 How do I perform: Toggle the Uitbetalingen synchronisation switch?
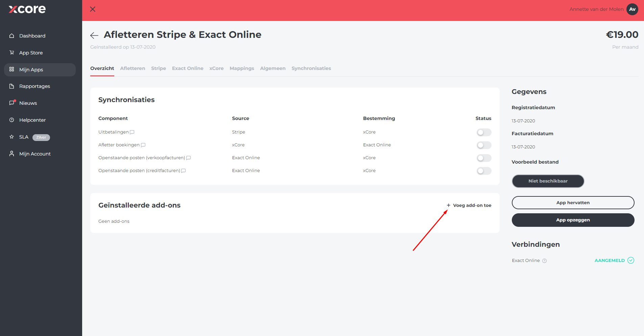coord(484,132)
